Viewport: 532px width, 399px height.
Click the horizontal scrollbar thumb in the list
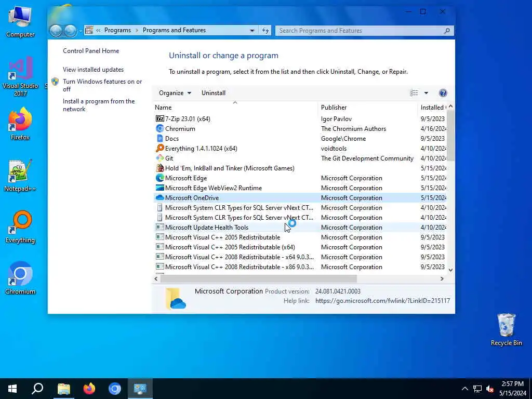[x=259, y=278]
